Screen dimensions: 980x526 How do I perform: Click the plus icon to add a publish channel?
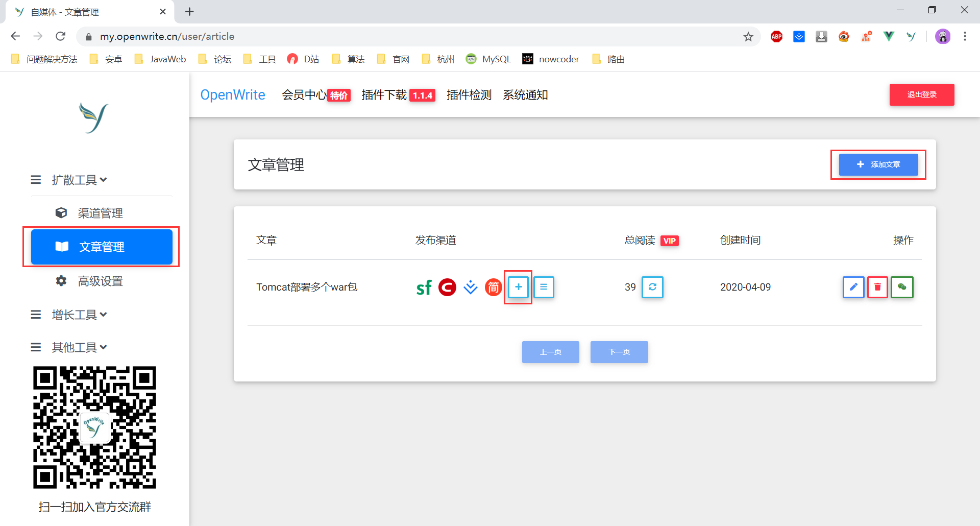[518, 287]
